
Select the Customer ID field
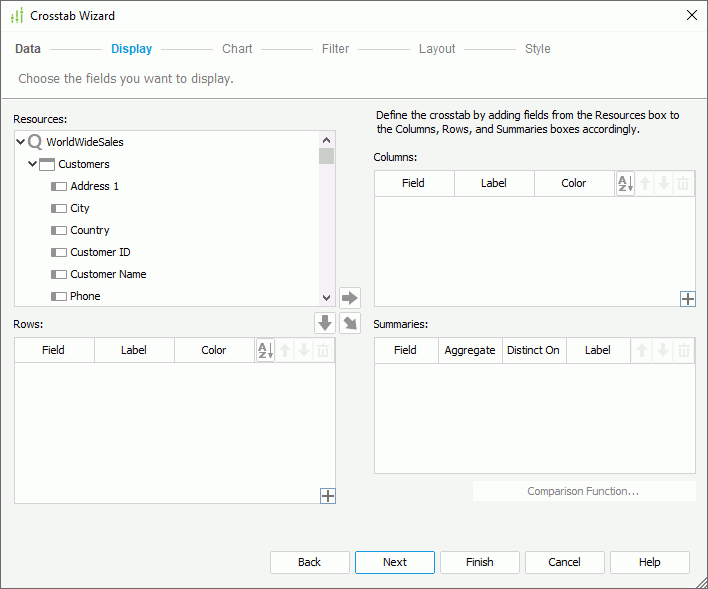(x=100, y=252)
